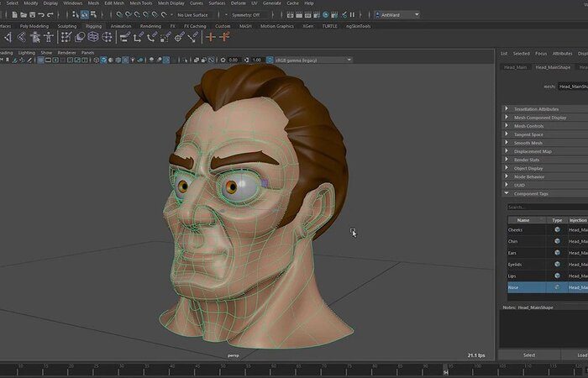Click the viewport gamma value field 1.00
The image size is (588, 378).
(x=257, y=60)
